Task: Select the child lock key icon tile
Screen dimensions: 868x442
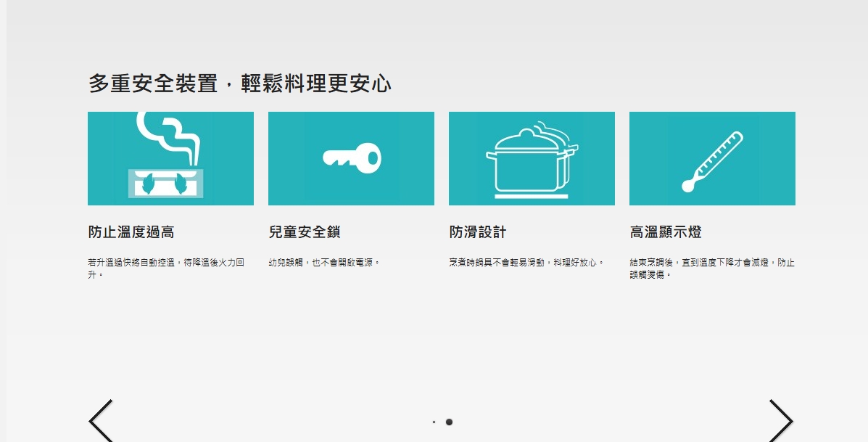Action: click(351, 158)
